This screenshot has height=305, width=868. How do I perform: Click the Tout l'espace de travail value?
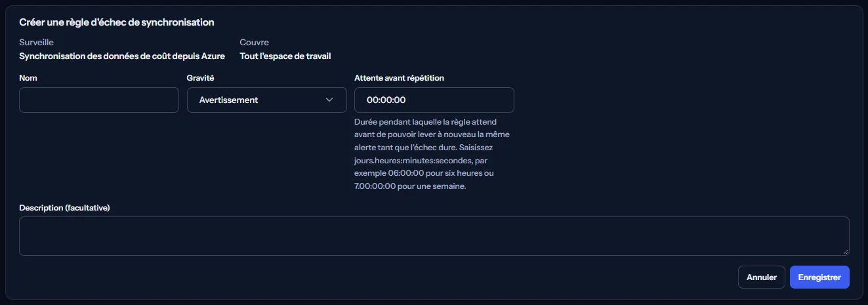[x=285, y=56]
